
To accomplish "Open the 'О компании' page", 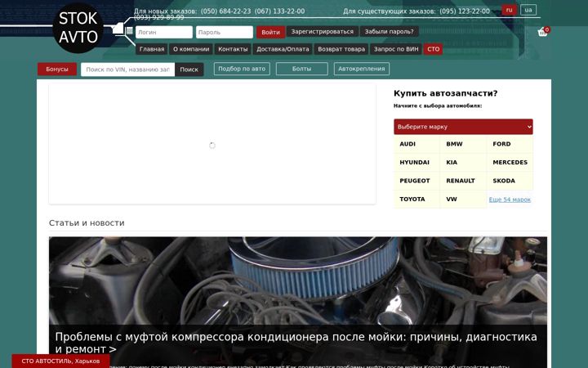I will point(191,49).
